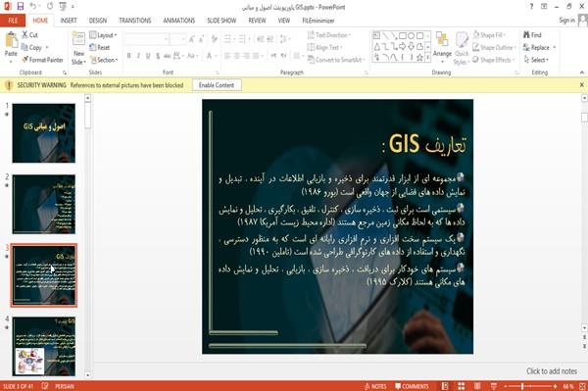This screenshot has width=588, height=391.
Task: Cut the selection with the scissors icon
Action: pyautogui.click(x=29, y=35)
